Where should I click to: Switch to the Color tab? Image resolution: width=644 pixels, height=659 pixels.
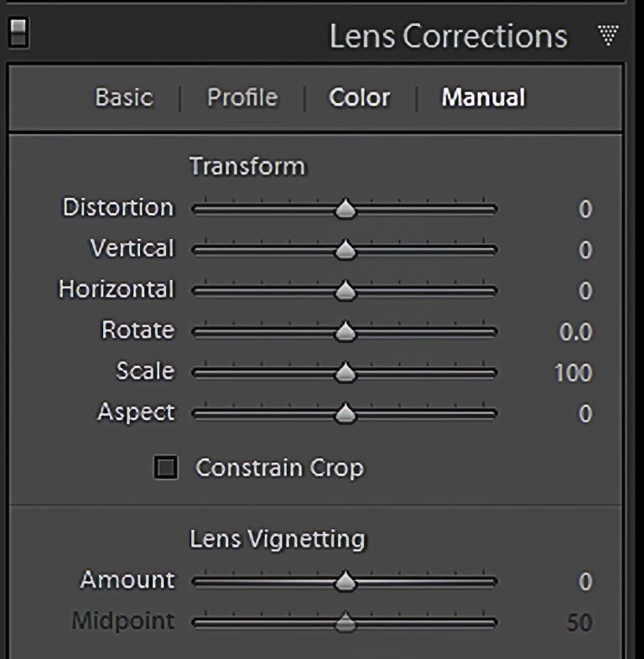click(360, 98)
